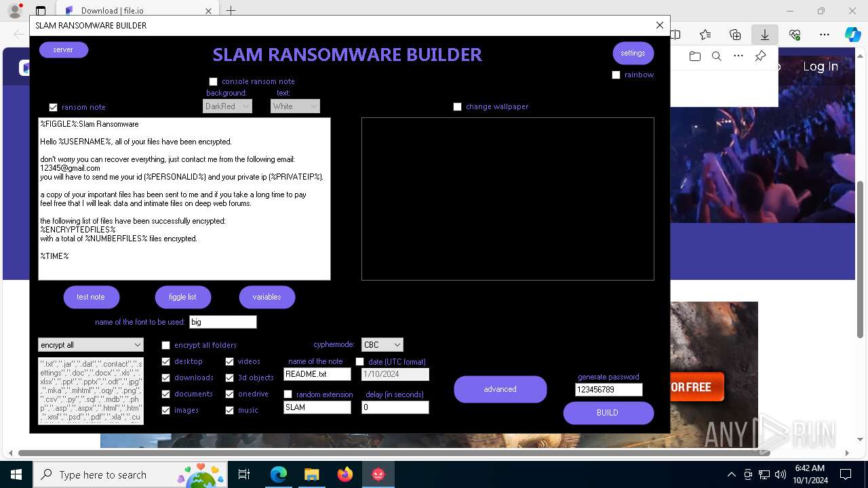This screenshot has height=488, width=868.
Task: Click the font name field containing big
Action: point(223,322)
